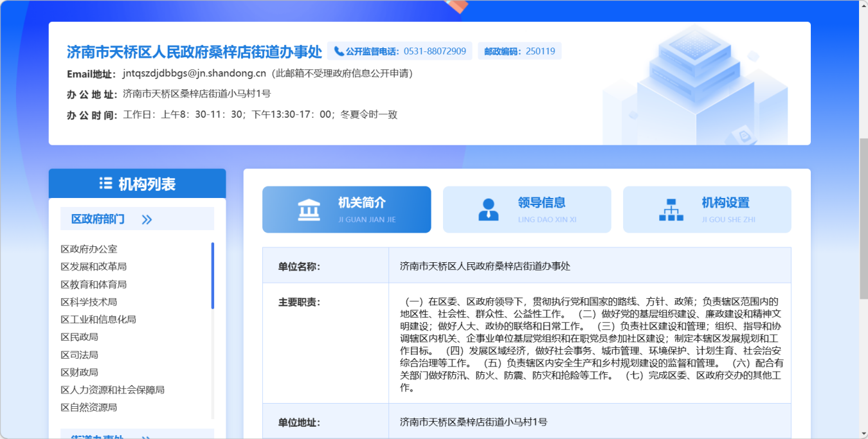The height and width of the screenshot is (439, 868).
Task: Click the list icon beside 机构列表
Action: coord(106,183)
